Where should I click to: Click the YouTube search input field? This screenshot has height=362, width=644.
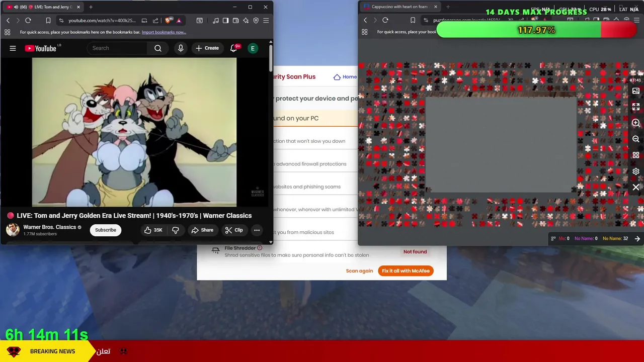pos(117,48)
